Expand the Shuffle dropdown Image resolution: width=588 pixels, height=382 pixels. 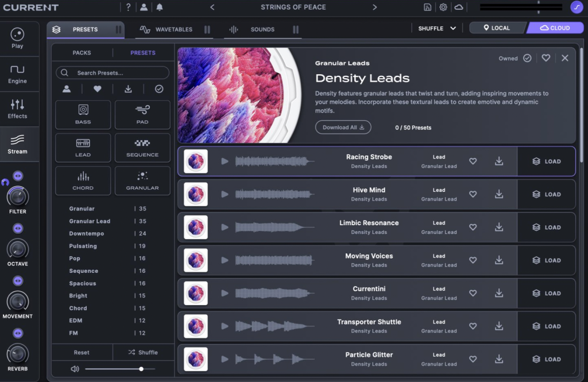click(437, 28)
